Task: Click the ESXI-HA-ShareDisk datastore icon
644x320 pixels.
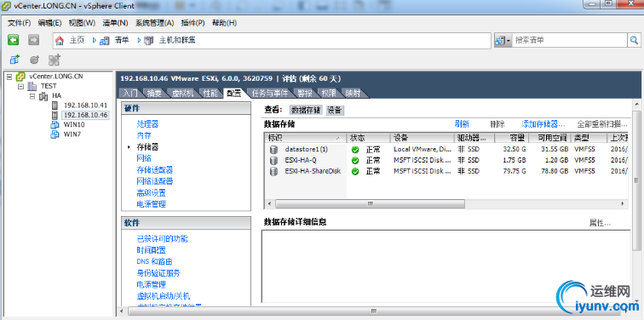Action: (x=274, y=171)
